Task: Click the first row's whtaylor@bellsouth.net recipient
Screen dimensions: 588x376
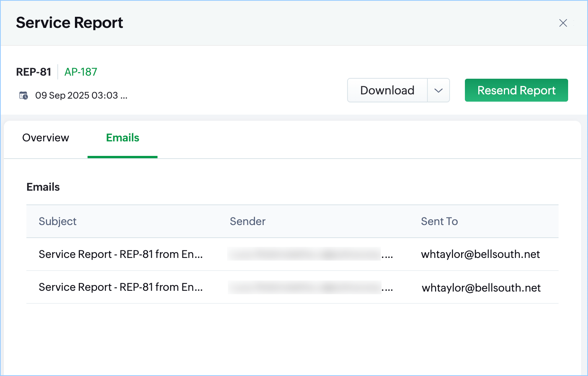Action: [x=480, y=254]
